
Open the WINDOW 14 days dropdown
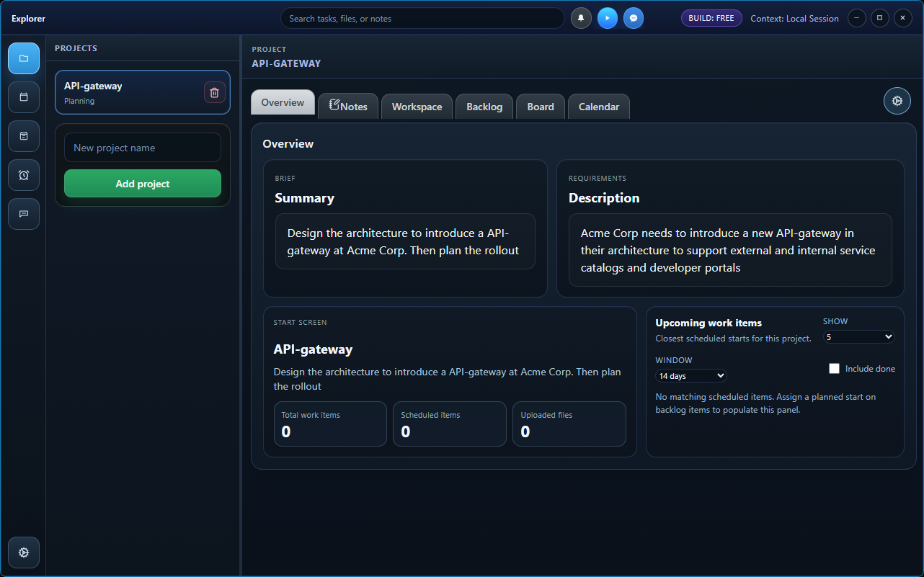point(691,376)
